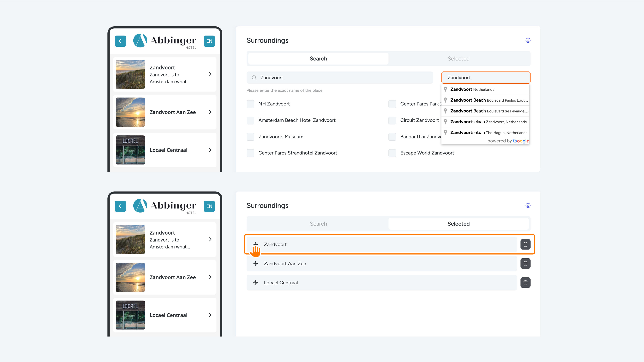The width and height of the screenshot is (644, 362).
Task: Switch to Selected tab in top panel
Action: [458, 58]
